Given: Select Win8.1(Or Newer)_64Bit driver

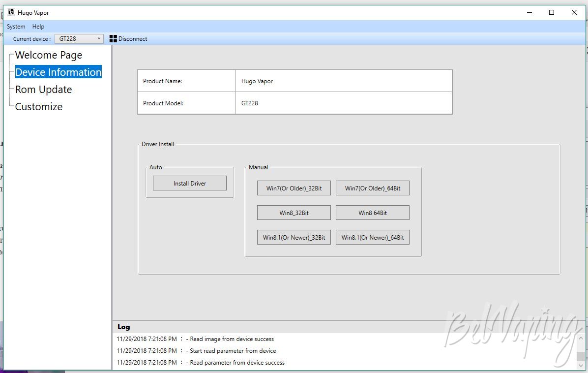Looking at the screenshot, I should click(372, 237).
